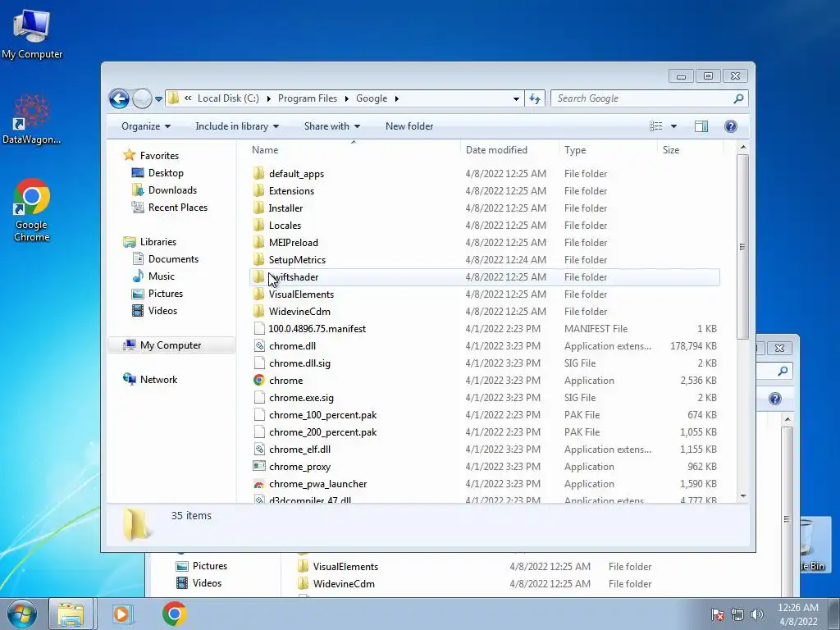Click the file list vertical scrollbar
Screen dimensions: 840x630
click(x=742, y=247)
